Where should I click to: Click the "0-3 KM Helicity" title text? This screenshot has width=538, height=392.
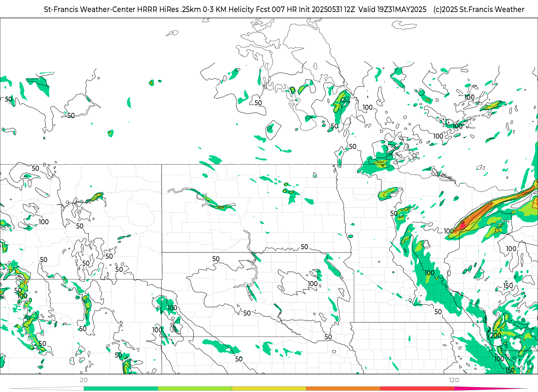coord(228,10)
